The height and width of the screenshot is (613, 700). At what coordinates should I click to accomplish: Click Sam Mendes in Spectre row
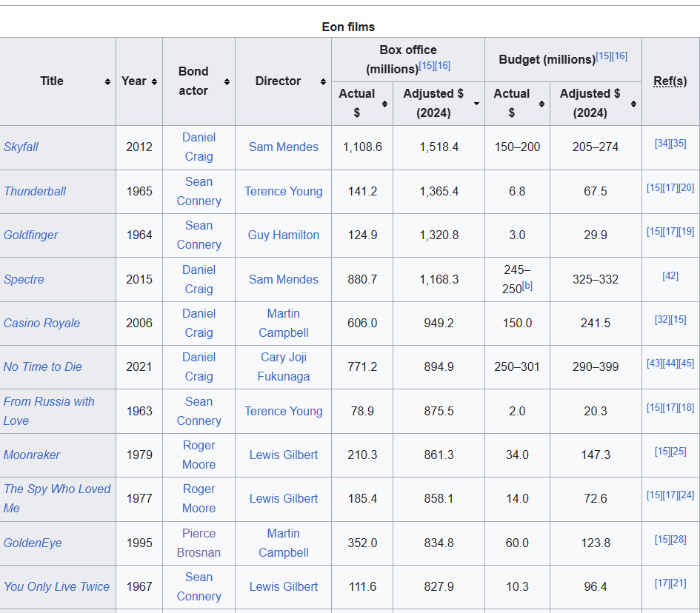click(x=284, y=279)
